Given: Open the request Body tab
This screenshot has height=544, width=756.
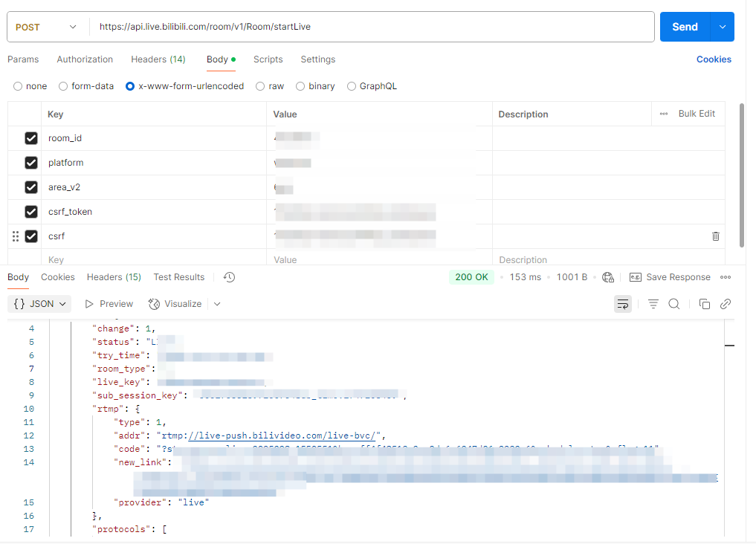Looking at the screenshot, I should pos(221,59).
